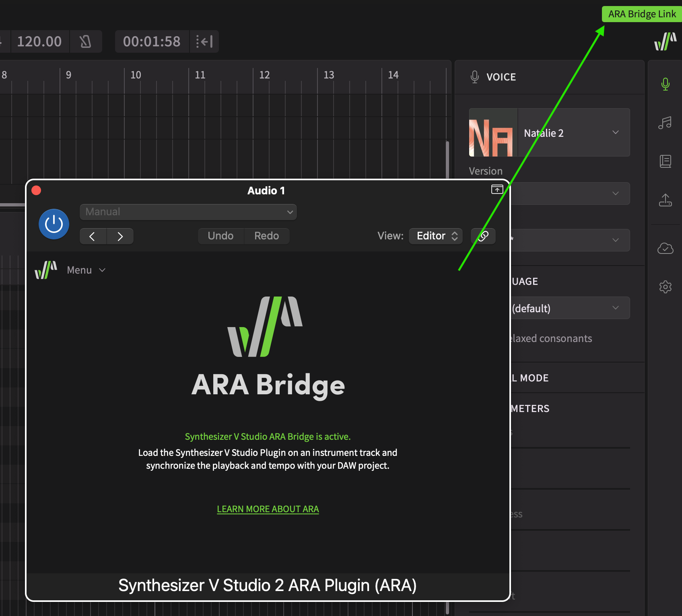Image resolution: width=682 pixels, height=616 pixels.
Task: Go to previous preset with left arrow
Action: pos(93,236)
